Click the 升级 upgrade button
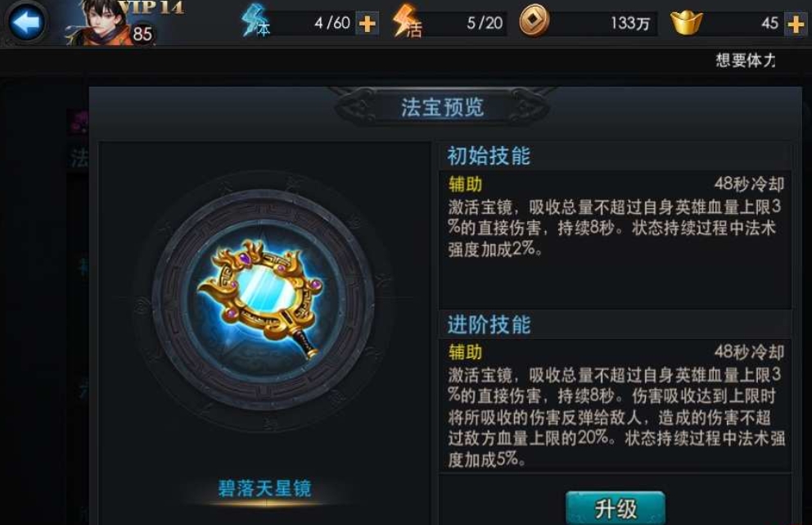This screenshot has height=525, width=812. pyautogui.click(x=616, y=509)
